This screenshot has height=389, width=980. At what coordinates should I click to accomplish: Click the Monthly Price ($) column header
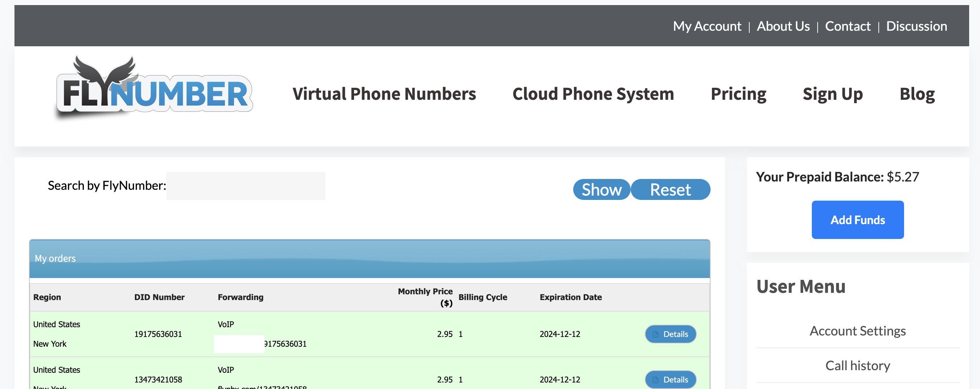click(x=425, y=297)
